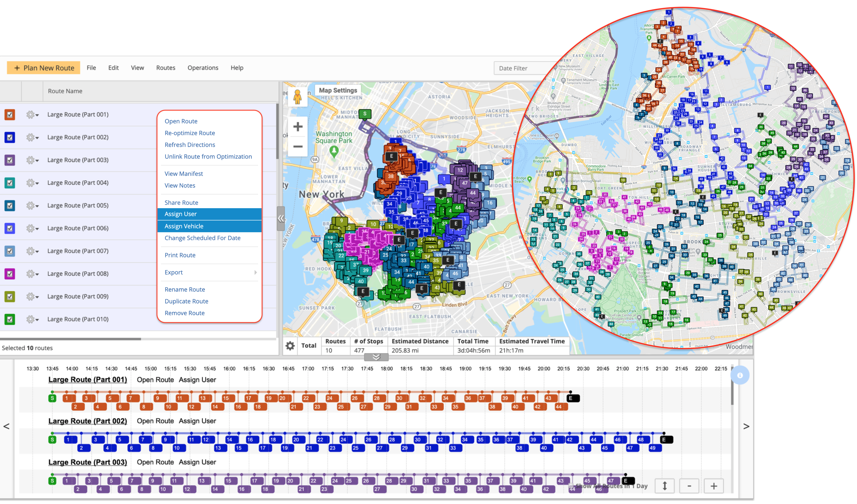The height and width of the screenshot is (504, 857).
Task: Click the Street View pegman icon
Action: [x=297, y=97]
